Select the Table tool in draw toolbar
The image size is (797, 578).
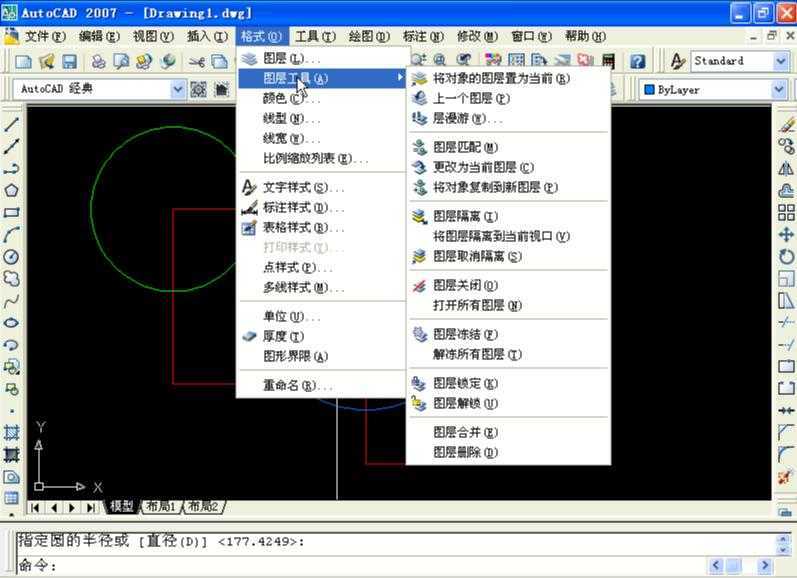pyautogui.click(x=11, y=498)
